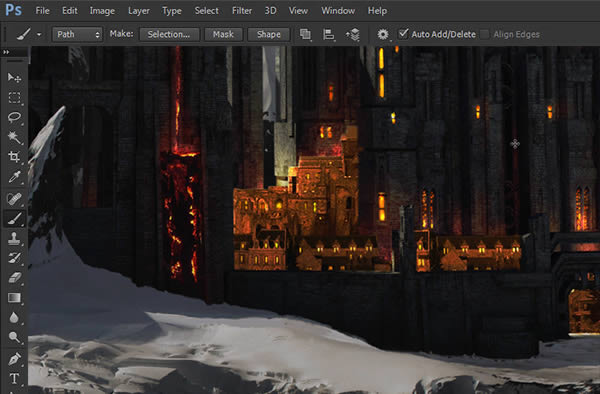Click the Selection... button

point(169,34)
